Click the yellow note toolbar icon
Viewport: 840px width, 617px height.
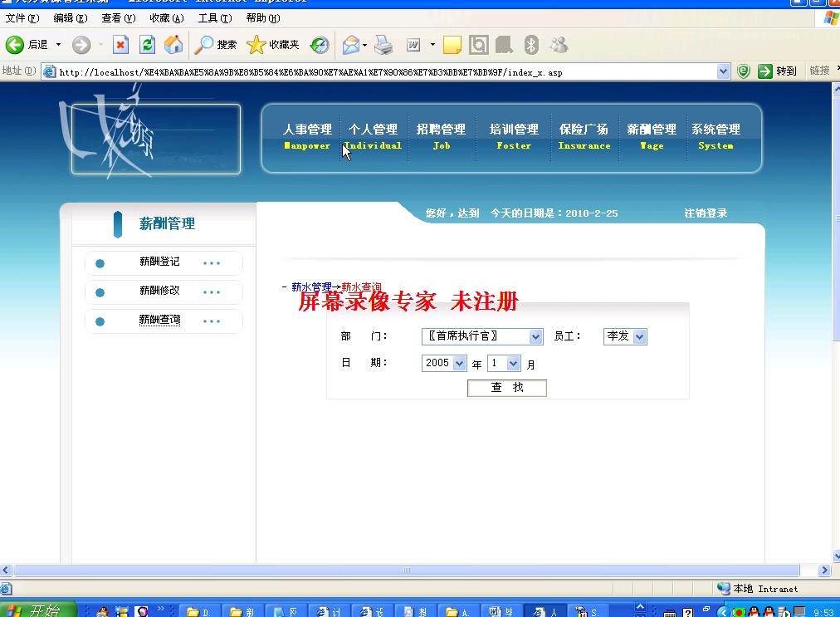452,45
